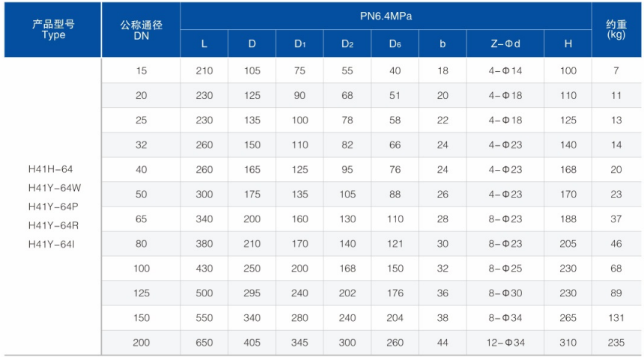Click the H41Y-64R type label

[x=53, y=225]
